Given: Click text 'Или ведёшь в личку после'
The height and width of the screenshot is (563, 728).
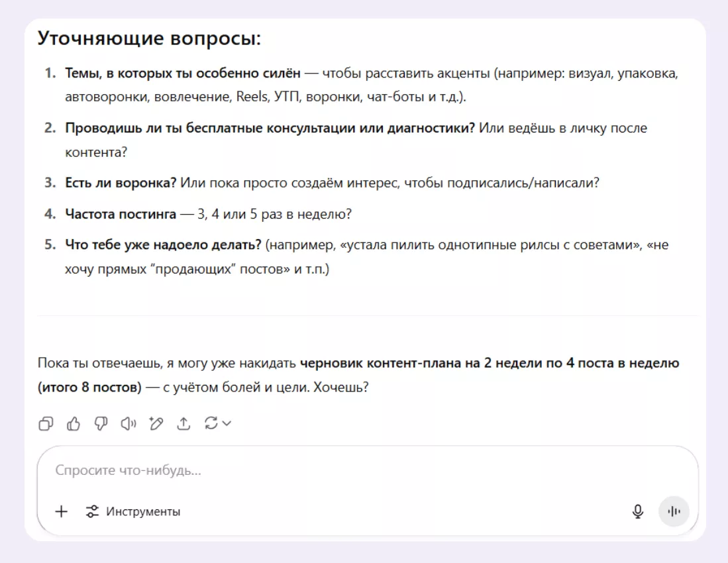Looking at the screenshot, I should pos(562,128).
